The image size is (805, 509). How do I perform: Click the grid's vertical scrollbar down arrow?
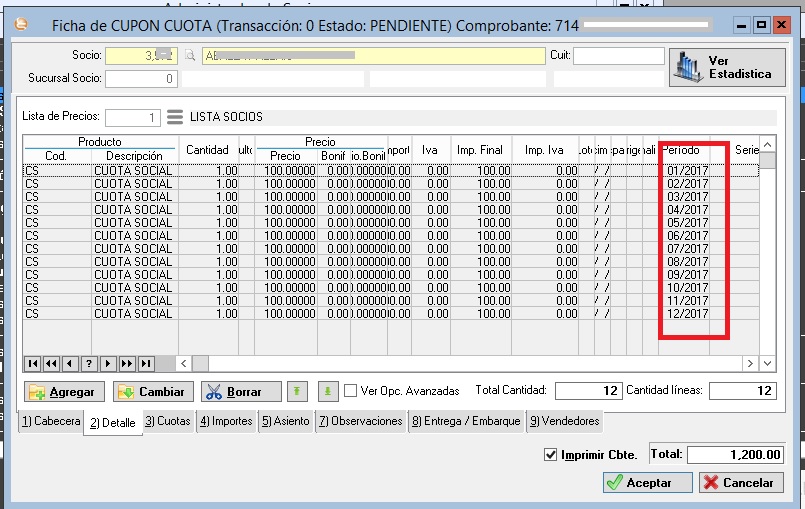767,363
